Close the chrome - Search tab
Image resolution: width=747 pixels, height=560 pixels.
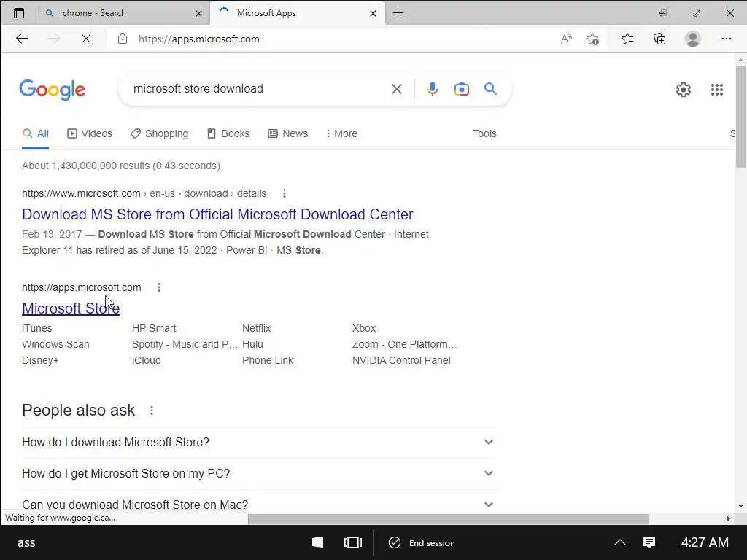click(198, 13)
